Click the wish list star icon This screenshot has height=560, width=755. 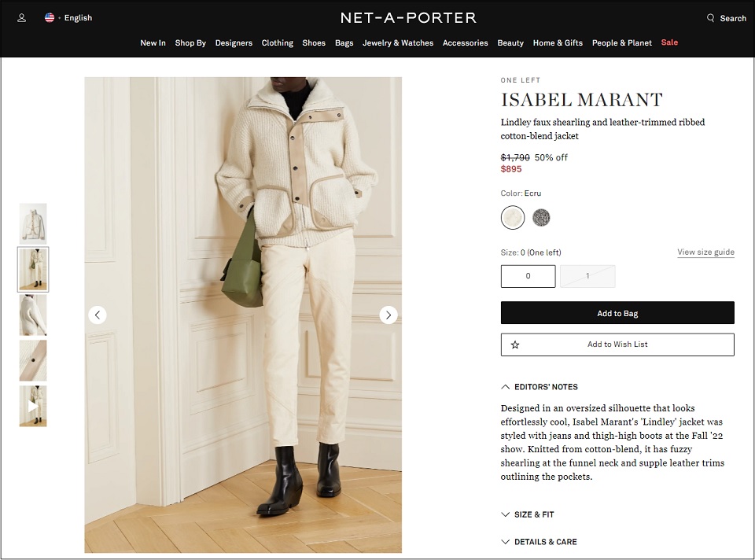click(514, 344)
